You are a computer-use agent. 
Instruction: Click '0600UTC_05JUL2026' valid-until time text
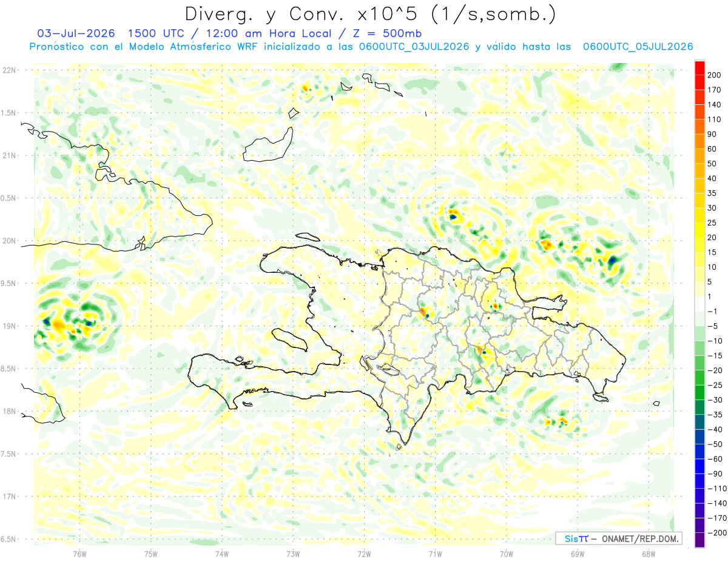pyautogui.click(x=638, y=47)
